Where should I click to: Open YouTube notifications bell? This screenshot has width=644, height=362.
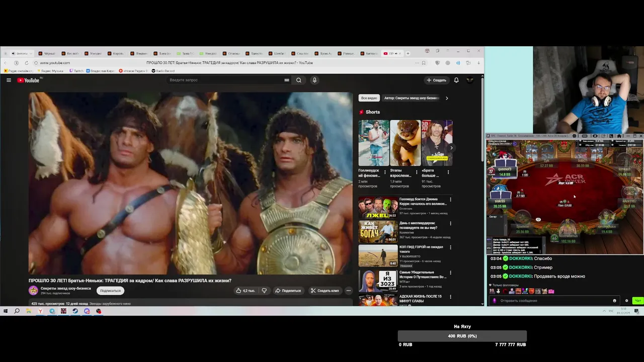tap(456, 80)
